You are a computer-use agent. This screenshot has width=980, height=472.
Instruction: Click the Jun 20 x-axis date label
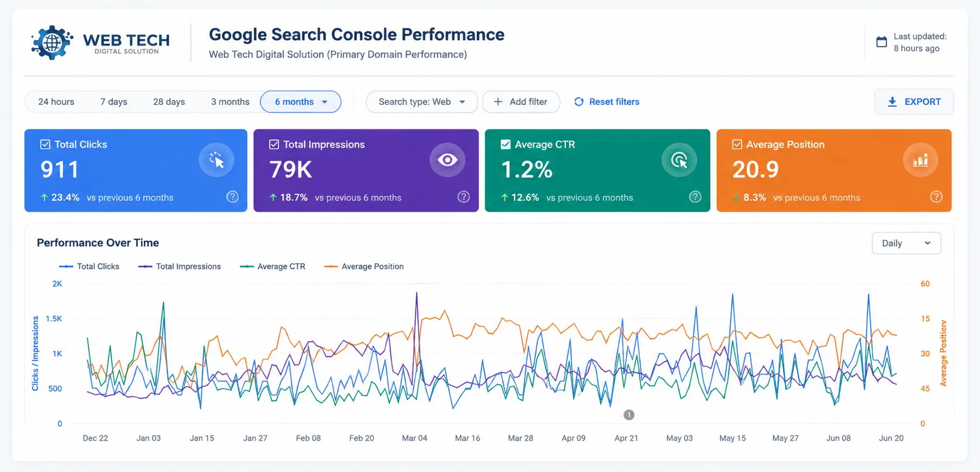891,438
